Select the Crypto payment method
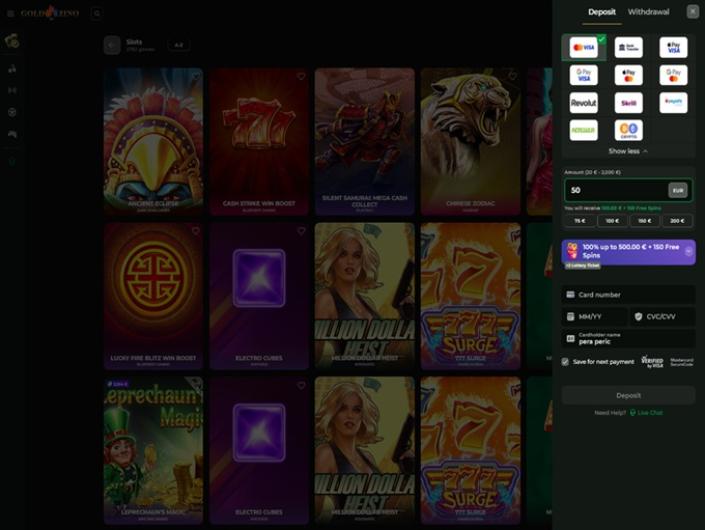 (628, 130)
